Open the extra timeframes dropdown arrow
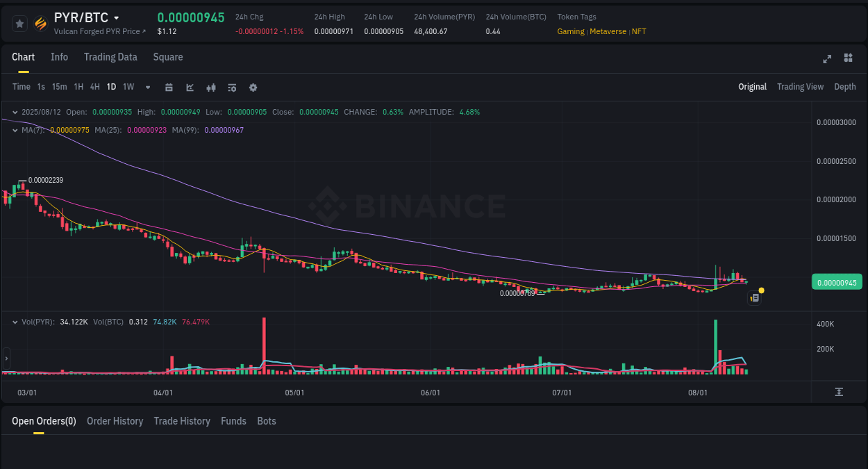This screenshot has height=469, width=868. [147, 87]
